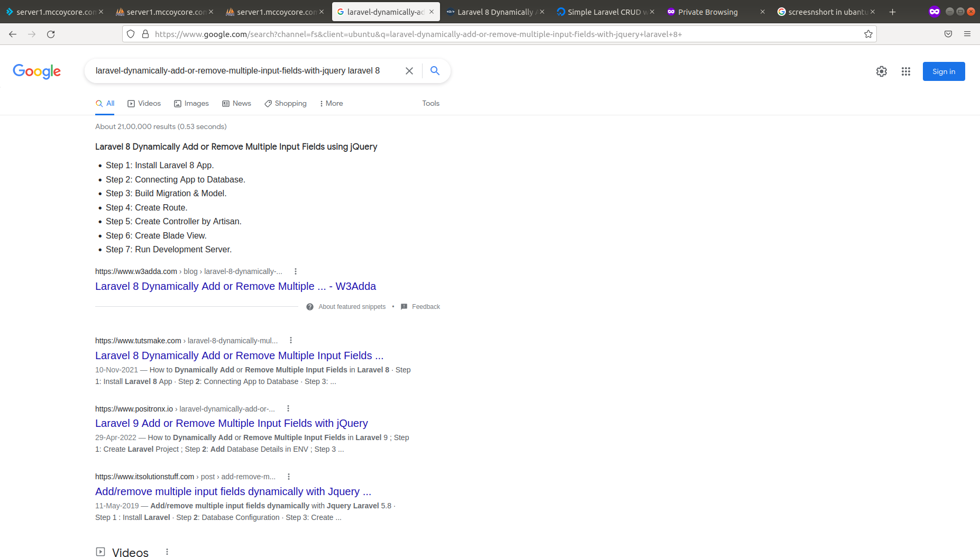Open the W3Adda Laravel 8 result link
The image size is (980, 557).
click(235, 286)
